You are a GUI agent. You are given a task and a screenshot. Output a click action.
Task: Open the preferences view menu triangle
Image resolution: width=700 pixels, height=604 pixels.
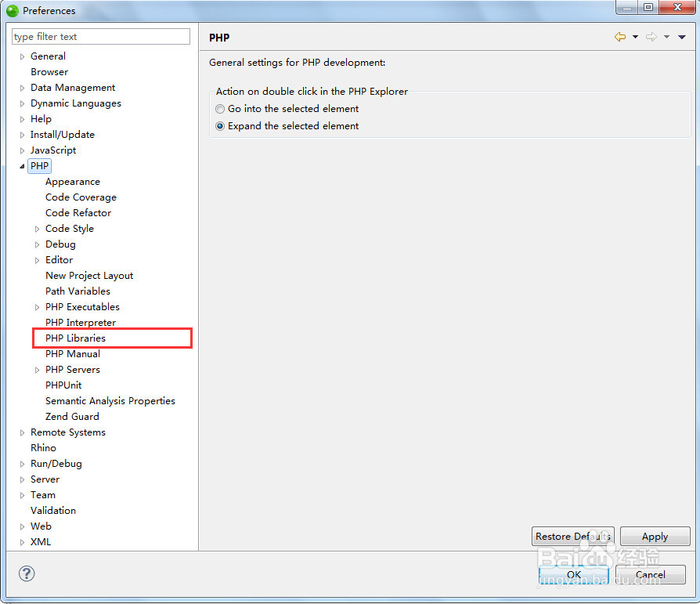click(x=682, y=37)
